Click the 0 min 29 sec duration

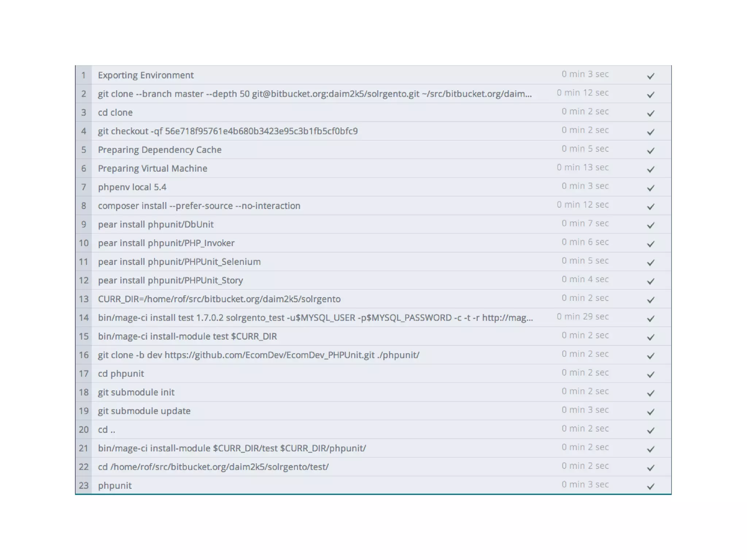point(582,317)
